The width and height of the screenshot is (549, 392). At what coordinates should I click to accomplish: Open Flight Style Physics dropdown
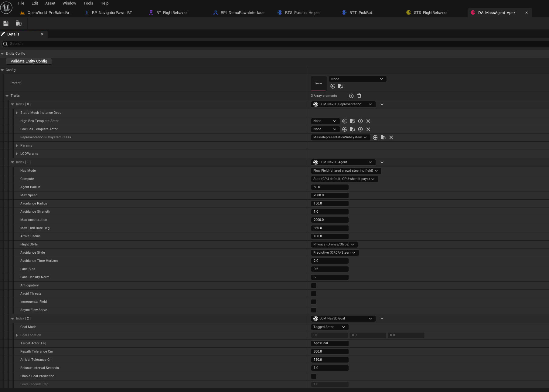[x=334, y=245]
